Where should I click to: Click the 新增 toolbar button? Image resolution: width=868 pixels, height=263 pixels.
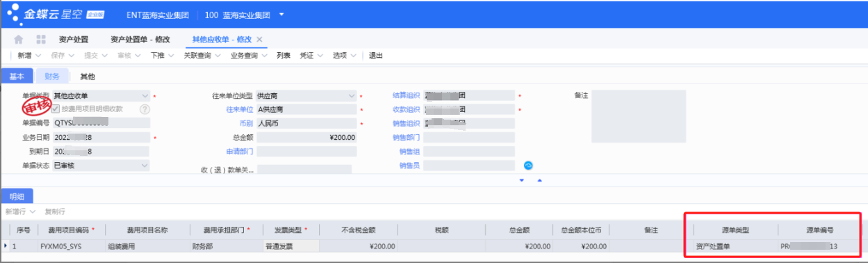tap(24, 56)
